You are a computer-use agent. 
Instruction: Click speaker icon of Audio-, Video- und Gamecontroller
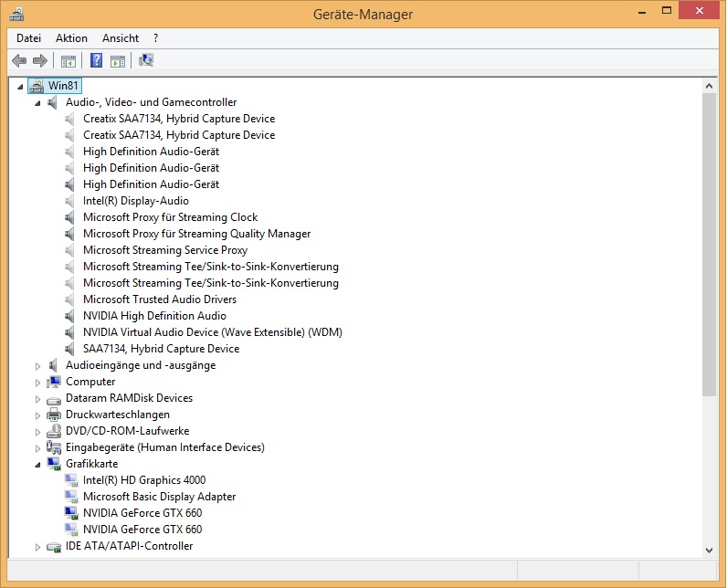coord(52,102)
